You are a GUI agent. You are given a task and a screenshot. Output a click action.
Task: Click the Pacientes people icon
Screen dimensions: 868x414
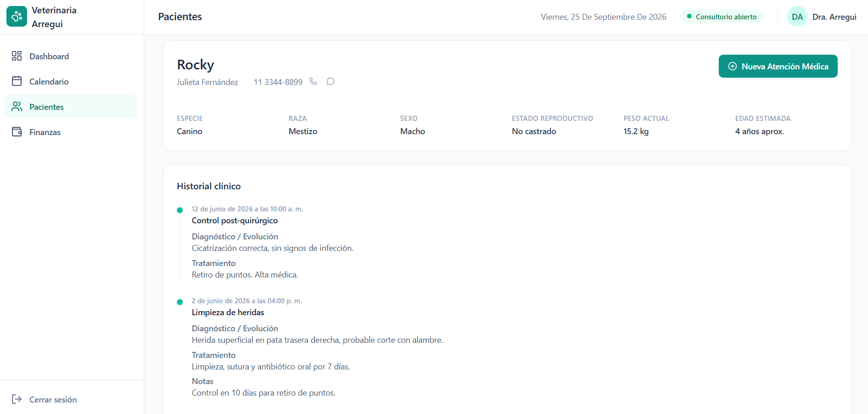[x=17, y=107]
